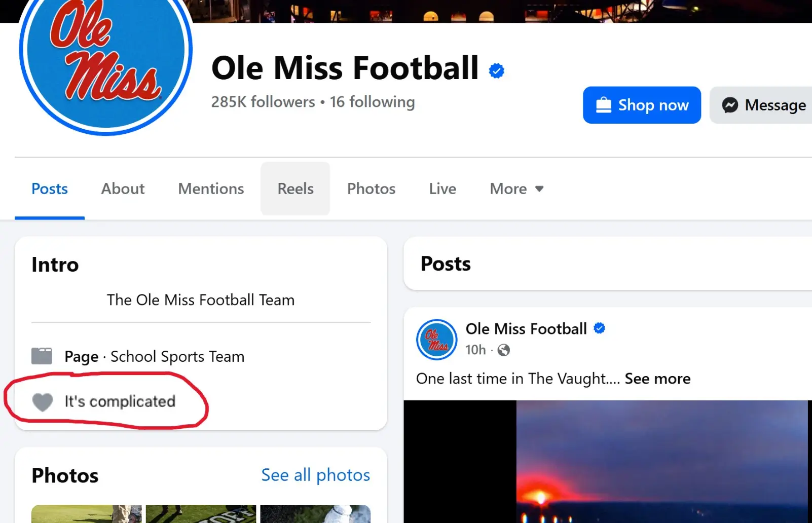Click the globe public audience icon
The width and height of the screenshot is (812, 523).
(503, 350)
